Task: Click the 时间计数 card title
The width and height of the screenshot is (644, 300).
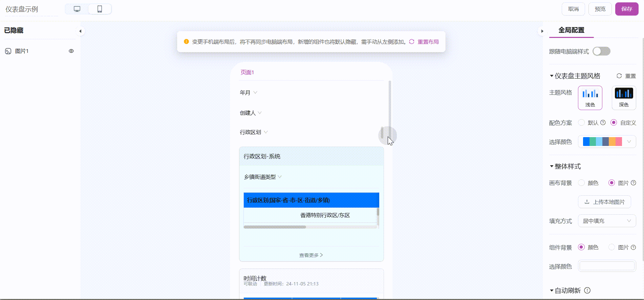Action: pyautogui.click(x=255, y=278)
